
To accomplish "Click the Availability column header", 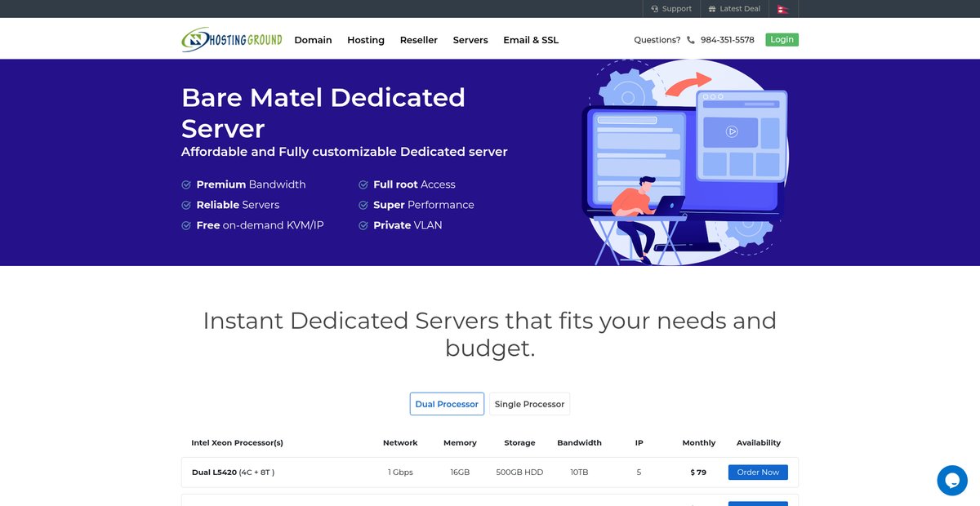I will click(759, 443).
